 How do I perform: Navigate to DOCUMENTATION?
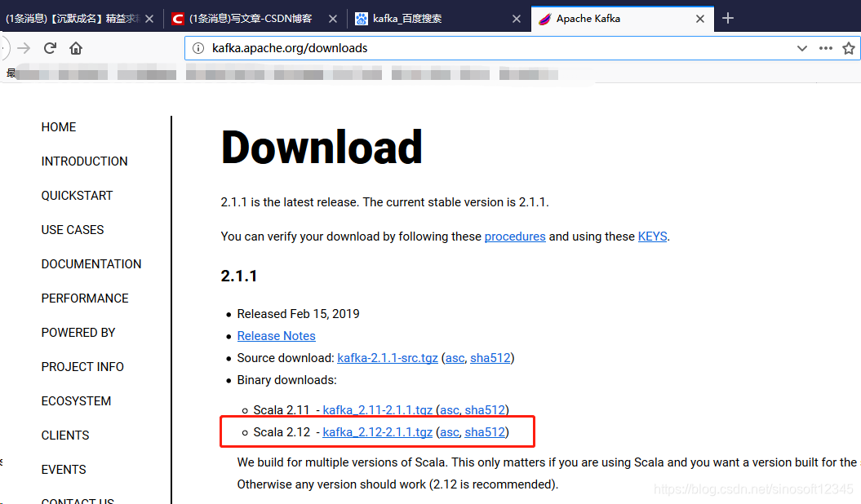click(91, 264)
